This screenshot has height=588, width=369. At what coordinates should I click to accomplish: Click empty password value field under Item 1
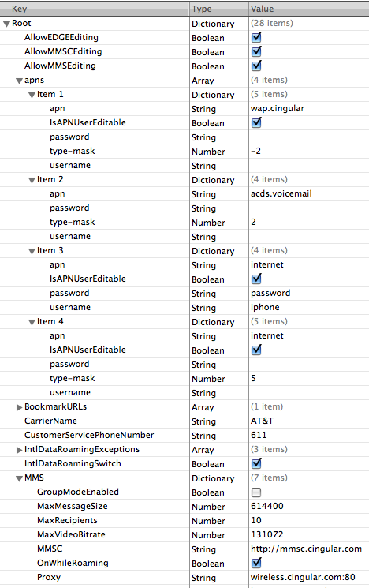pos(309,137)
